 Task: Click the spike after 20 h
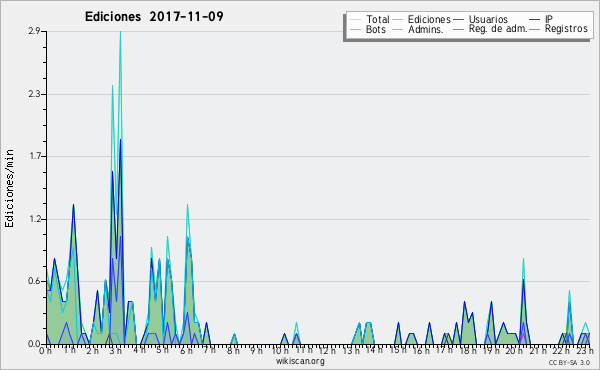click(523, 259)
